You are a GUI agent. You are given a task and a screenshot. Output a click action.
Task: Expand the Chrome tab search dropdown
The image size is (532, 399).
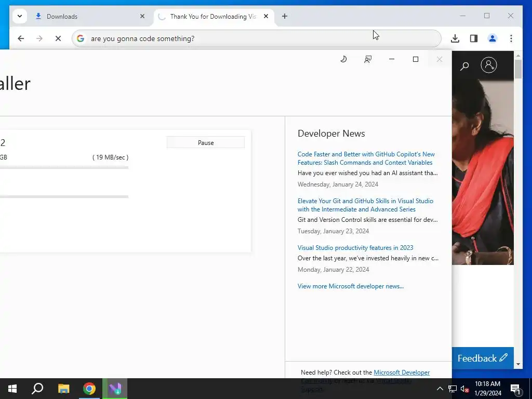(x=20, y=16)
